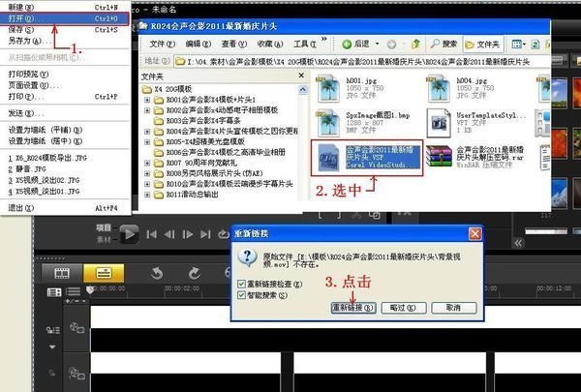Select the h004.jpg file icon
The image size is (581, 392).
(439, 89)
